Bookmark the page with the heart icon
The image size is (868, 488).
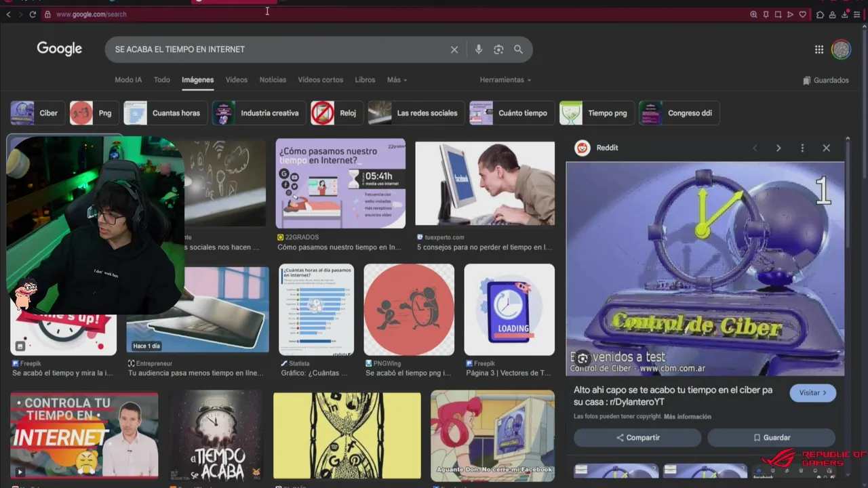click(803, 14)
